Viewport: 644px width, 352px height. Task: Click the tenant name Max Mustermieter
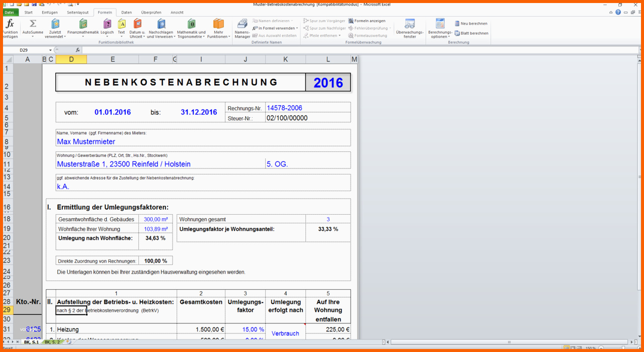pyautogui.click(x=86, y=142)
